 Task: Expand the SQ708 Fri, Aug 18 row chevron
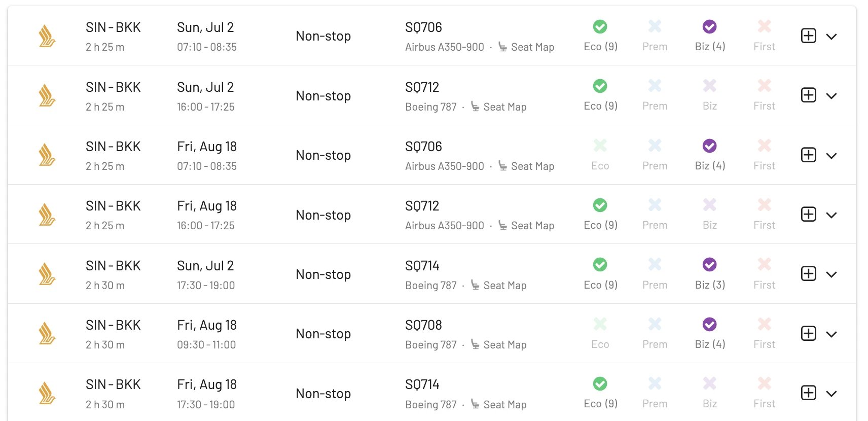tap(831, 334)
